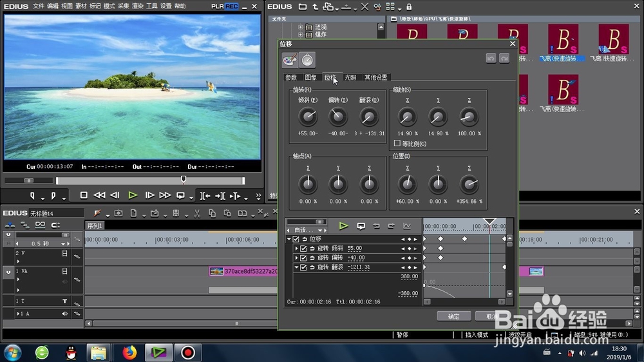Collapse the 位移 keyframe group

pyautogui.click(x=289, y=239)
